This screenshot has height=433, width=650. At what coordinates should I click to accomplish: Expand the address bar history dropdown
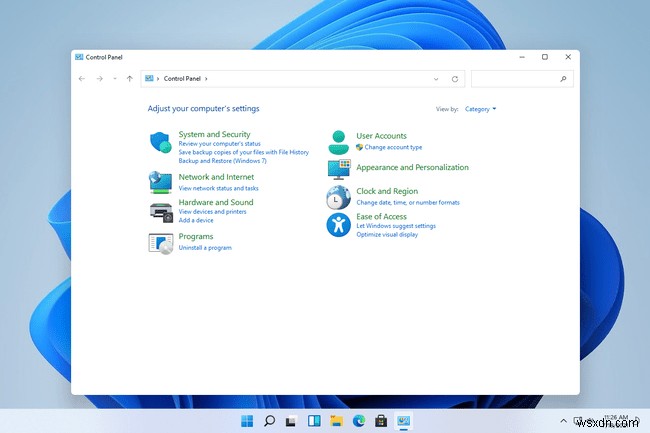coord(436,79)
